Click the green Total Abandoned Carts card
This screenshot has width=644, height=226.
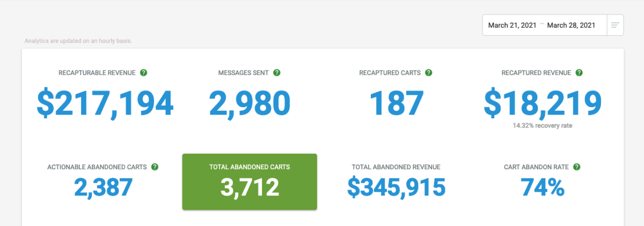coord(250,182)
